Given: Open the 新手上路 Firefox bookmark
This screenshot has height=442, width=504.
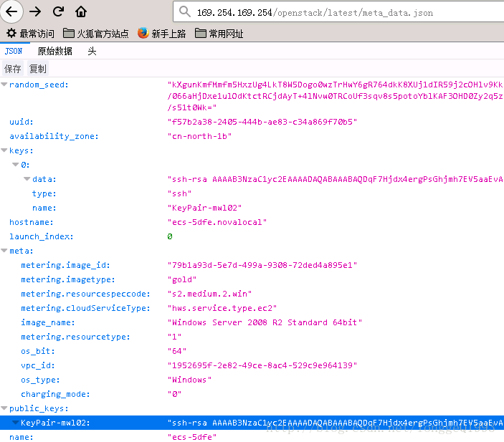Looking at the screenshot, I should [x=162, y=34].
